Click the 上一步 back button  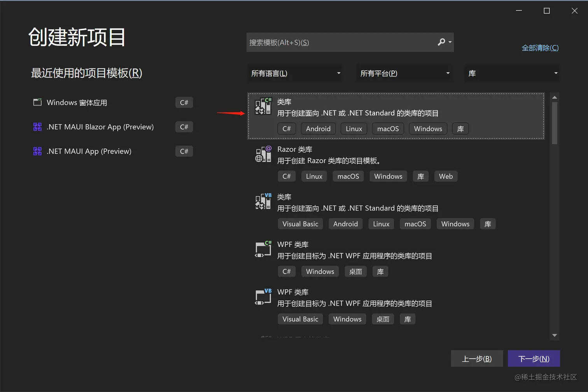click(x=477, y=359)
